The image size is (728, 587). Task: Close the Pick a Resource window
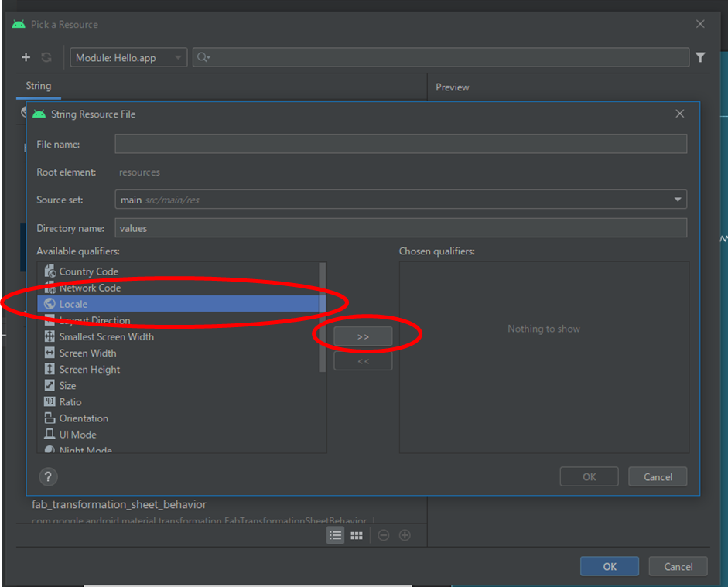click(x=700, y=24)
